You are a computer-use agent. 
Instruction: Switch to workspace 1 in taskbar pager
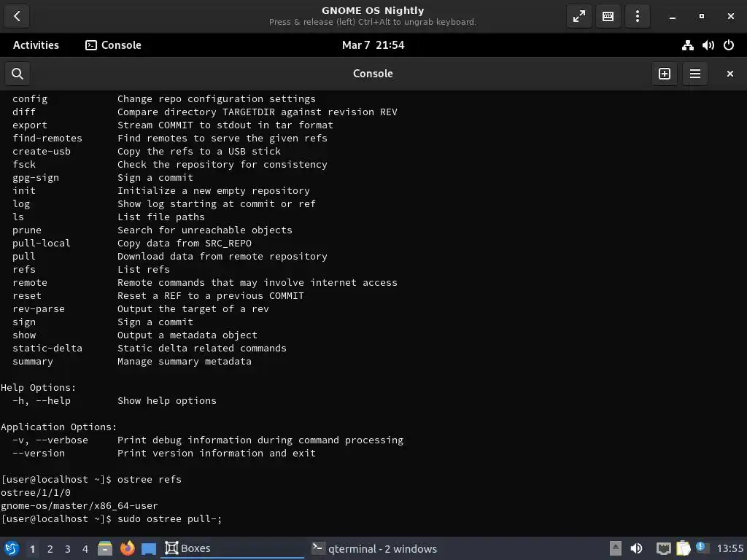[32, 549]
